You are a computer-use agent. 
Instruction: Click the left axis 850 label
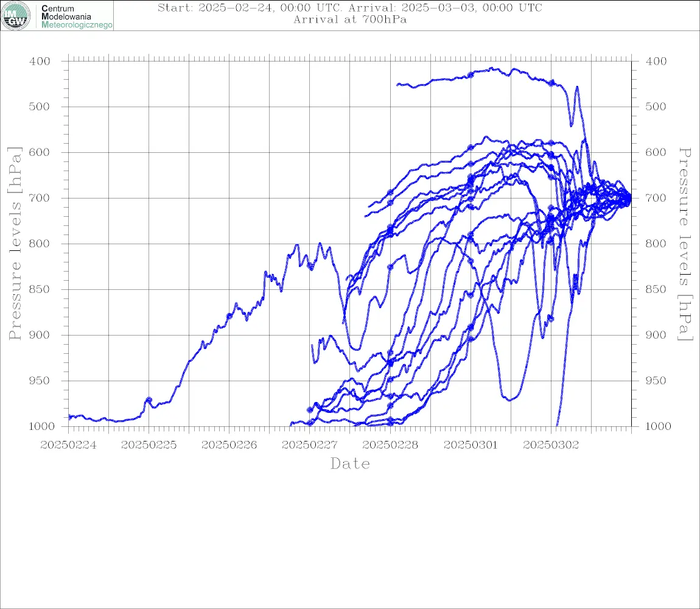click(x=40, y=289)
